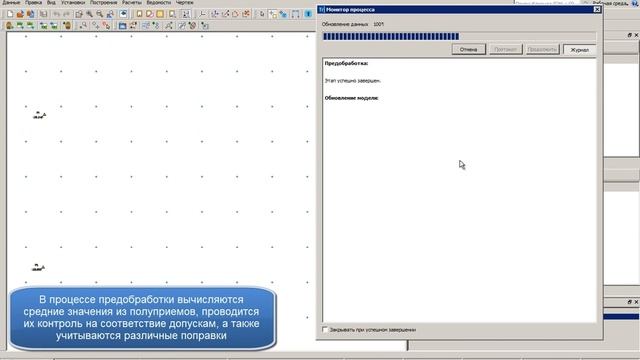Click the greyed-out pause button after Отмена
Image resolution: width=640 pixels, height=360 pixels.
click(x=505, y=49)
